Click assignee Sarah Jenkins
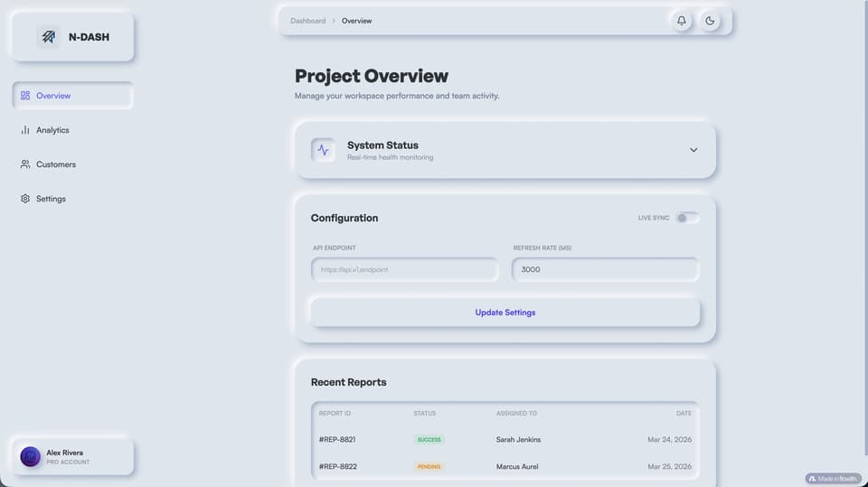The width and height of the screenshot is (868, 487). 518,439
